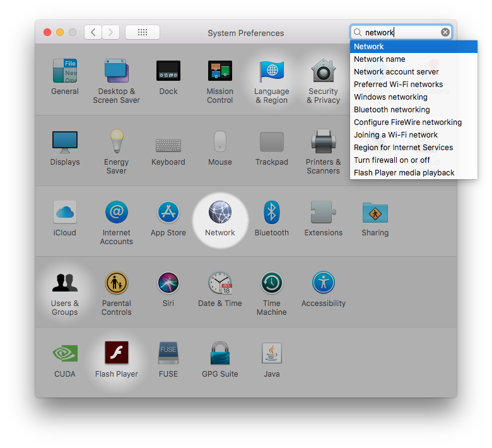Click the Show All grid button

point(143,32)
